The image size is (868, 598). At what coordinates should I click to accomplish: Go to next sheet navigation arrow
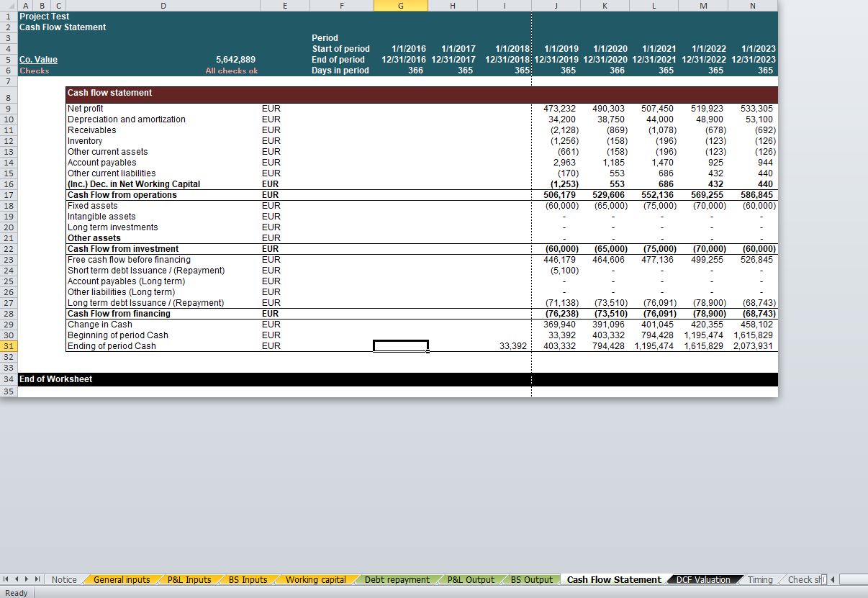pyautogui.click(x=27, y=579)
